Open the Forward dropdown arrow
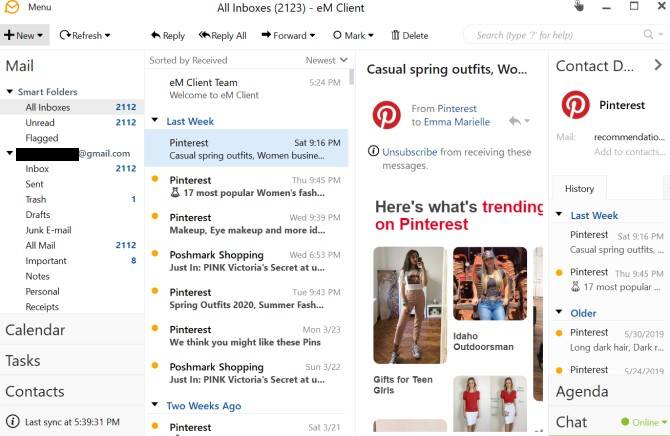The height and width of the screenshot is (436, 670). coord(312,36)
